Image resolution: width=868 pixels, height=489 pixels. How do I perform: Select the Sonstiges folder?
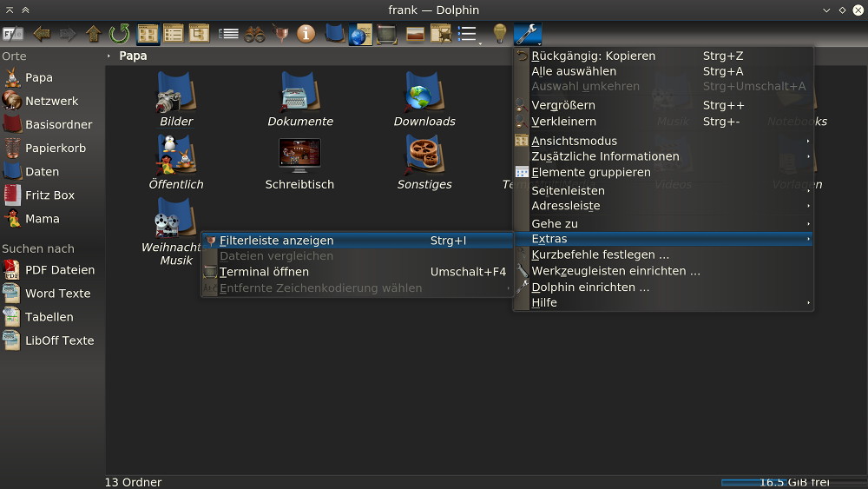424,162
